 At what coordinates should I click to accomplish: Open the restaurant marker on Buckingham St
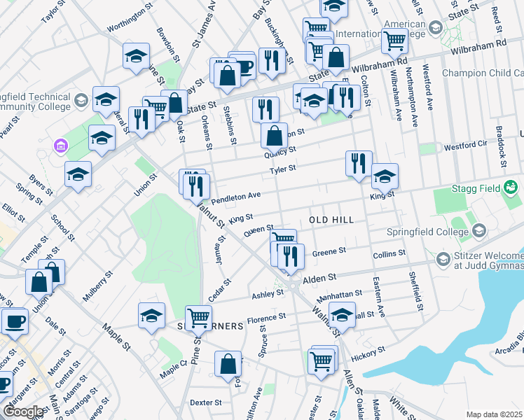pos(272,62)
